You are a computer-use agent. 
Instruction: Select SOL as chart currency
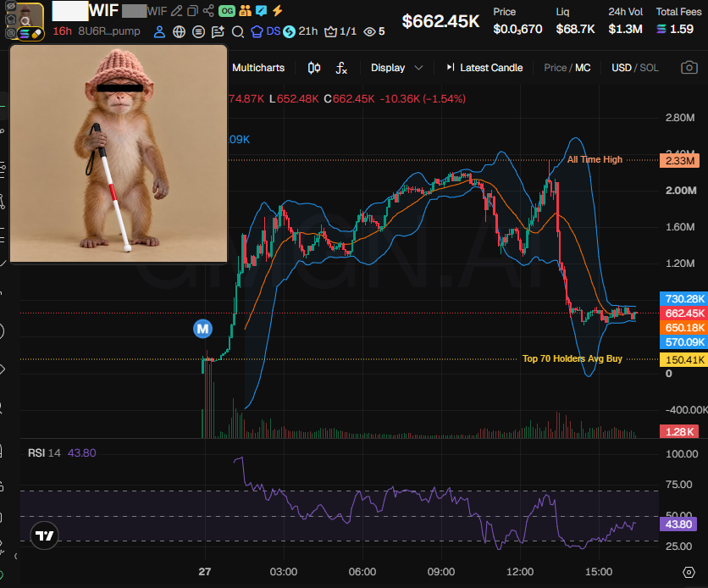pyautogui.click(x=650, y=68)
